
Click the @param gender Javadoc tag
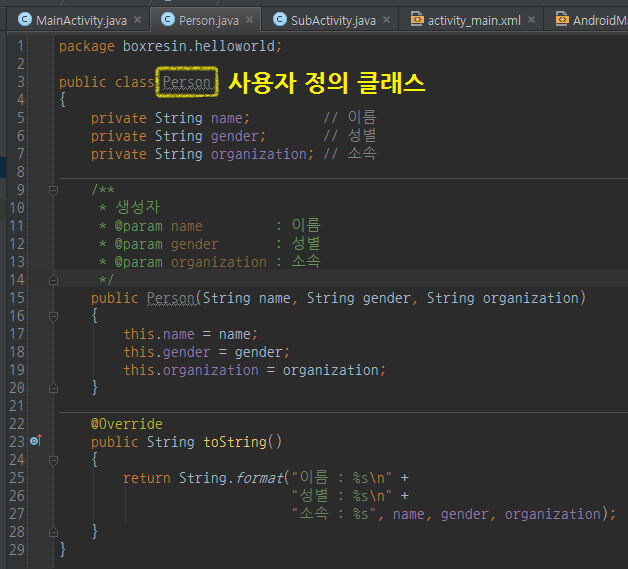point(167,244)
